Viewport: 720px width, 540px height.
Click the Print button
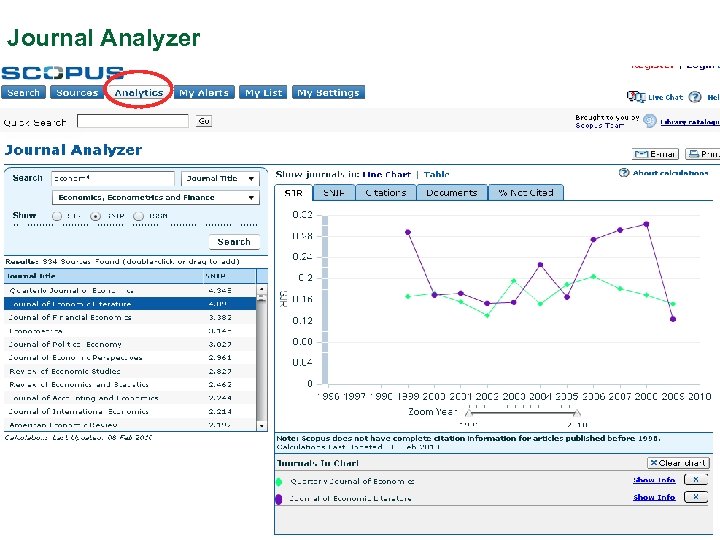point(703,154)
